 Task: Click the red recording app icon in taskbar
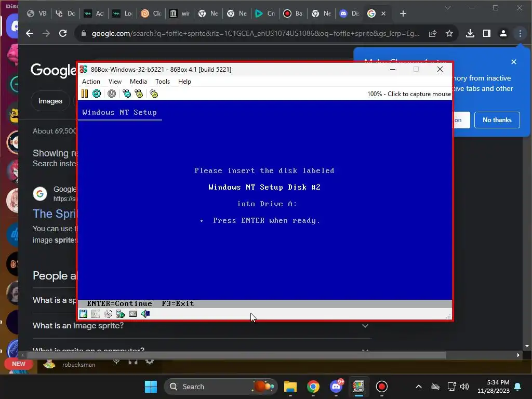[382, 387]
